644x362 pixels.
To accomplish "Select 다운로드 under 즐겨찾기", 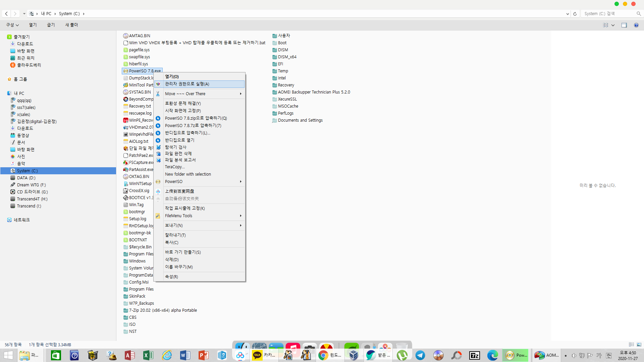I will tap(25, 44).
